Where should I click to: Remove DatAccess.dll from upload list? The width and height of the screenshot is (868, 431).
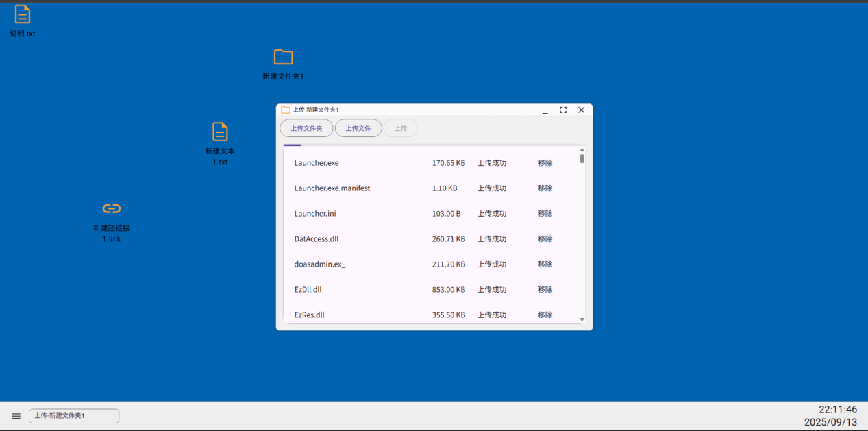tap(545, 239)
